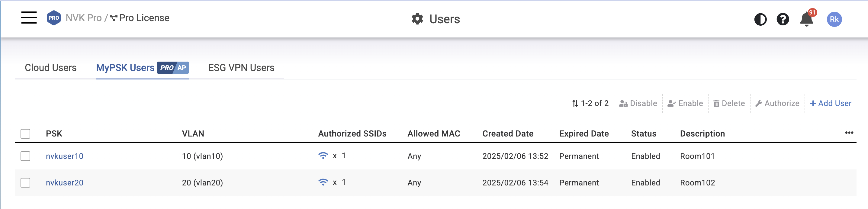This screenshot has width=868, height=209.
Task: Open the Rk user avatar menu
Action: point(834,19)
